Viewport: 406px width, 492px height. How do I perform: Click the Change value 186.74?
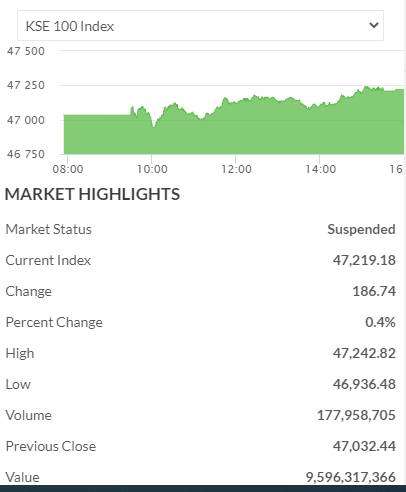tap(374, 291)
